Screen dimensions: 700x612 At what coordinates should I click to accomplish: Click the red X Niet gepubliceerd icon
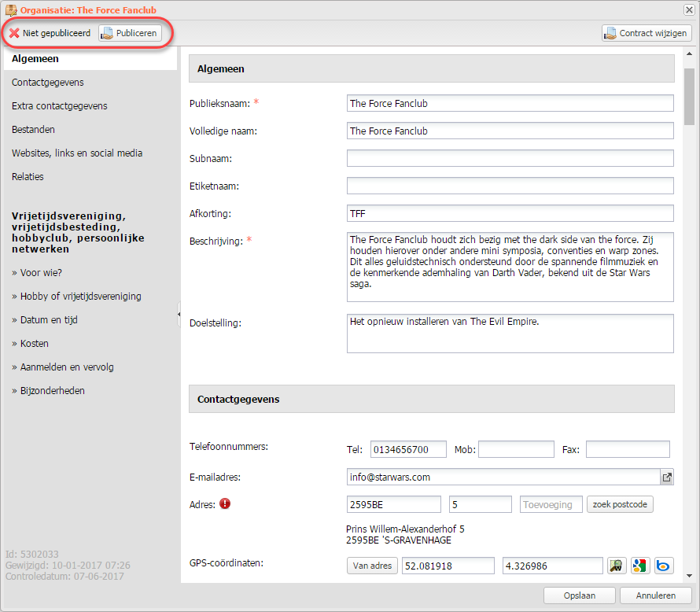(14, 33)
